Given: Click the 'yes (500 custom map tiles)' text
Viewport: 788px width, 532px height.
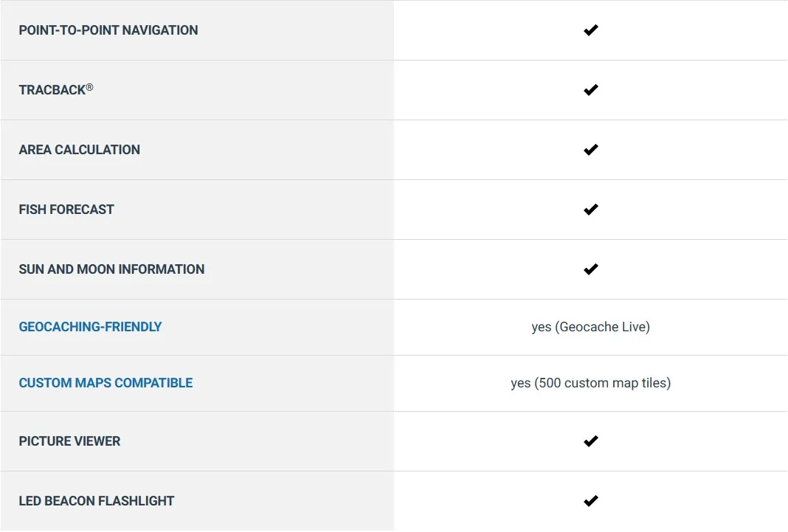Looking at the screenshot, I should [x=590, y=383].
